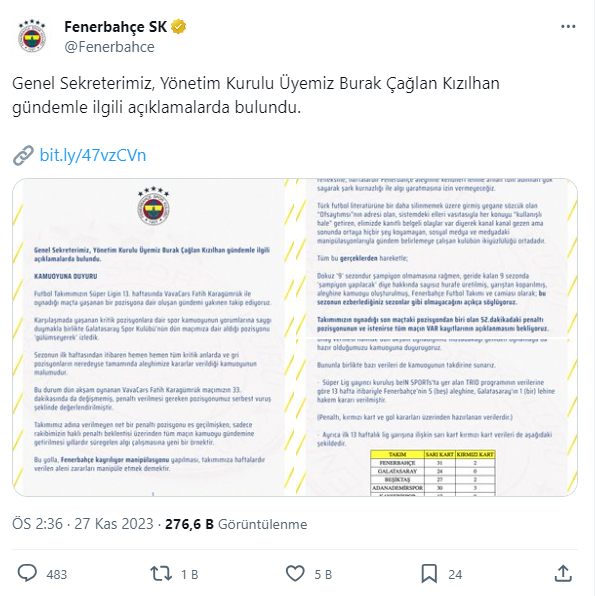Click the 5 B likes count
The image size is (595, 596).
(323, 574)
